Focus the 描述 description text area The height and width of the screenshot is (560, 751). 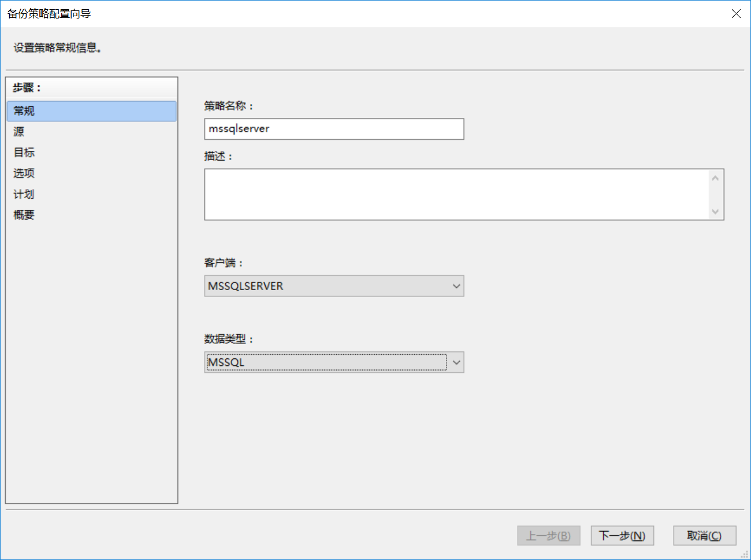point(456,194)
